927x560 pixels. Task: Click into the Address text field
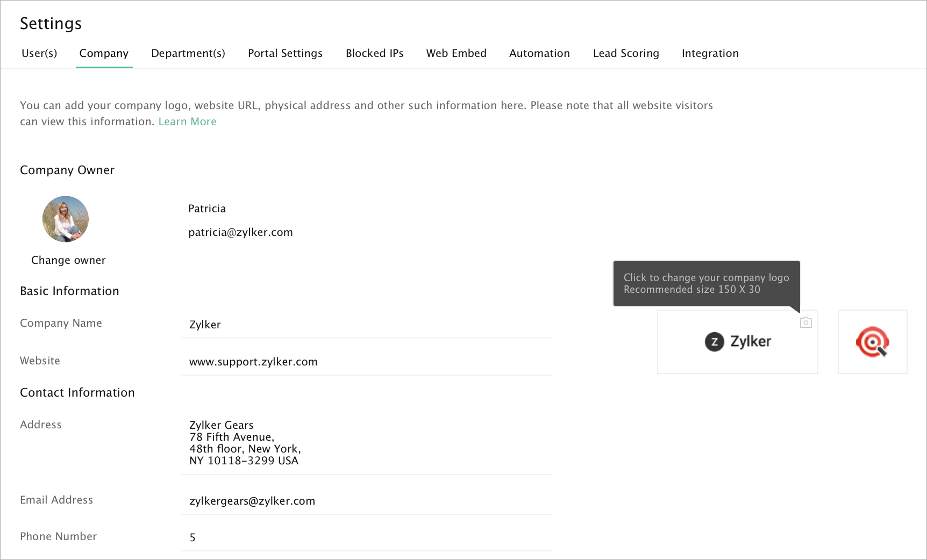[367, 443]
